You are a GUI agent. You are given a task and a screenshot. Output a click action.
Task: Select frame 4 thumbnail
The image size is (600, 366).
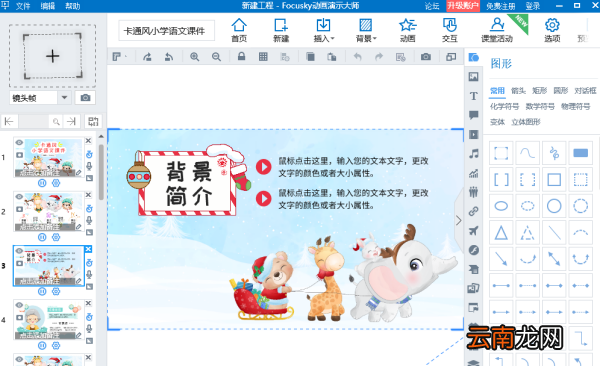click(x=49, y=320)
